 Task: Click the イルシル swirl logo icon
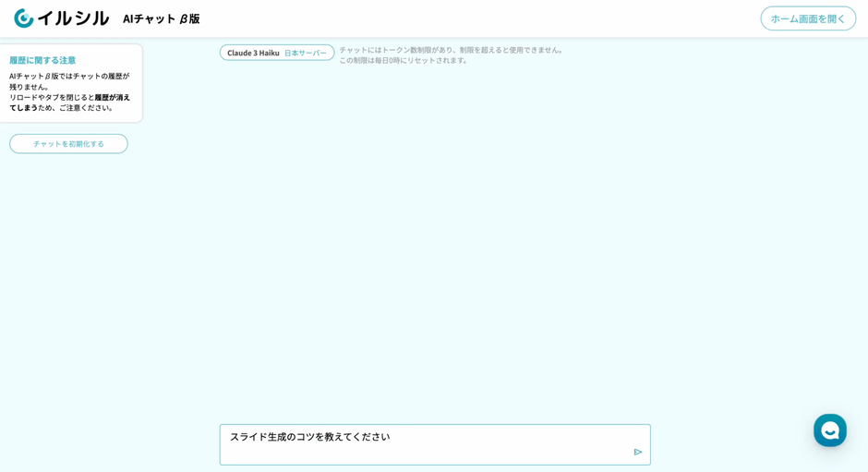tap(23, 18)
